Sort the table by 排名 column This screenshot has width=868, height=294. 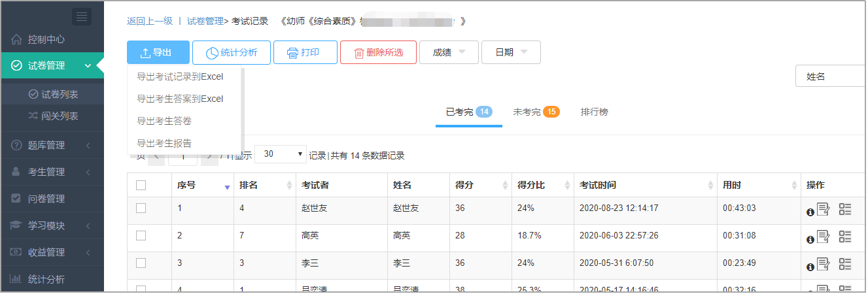click(289, 186)
